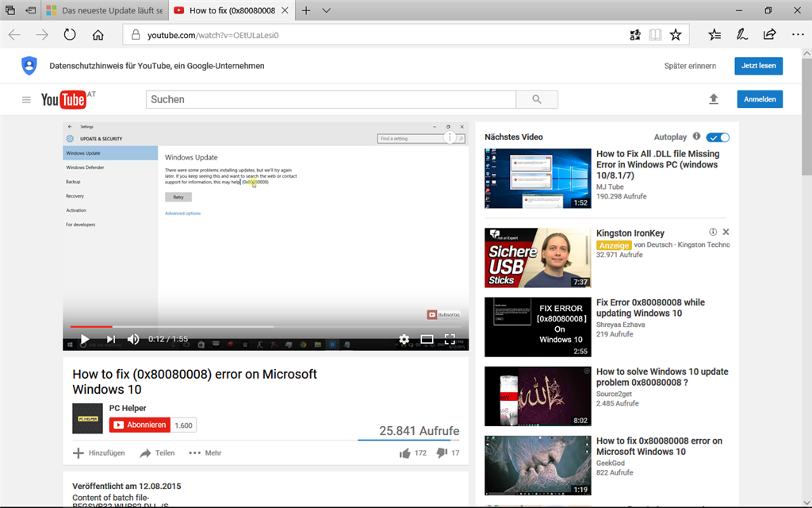
Task: Open a new browser tab
Action: tap(306, 10)
